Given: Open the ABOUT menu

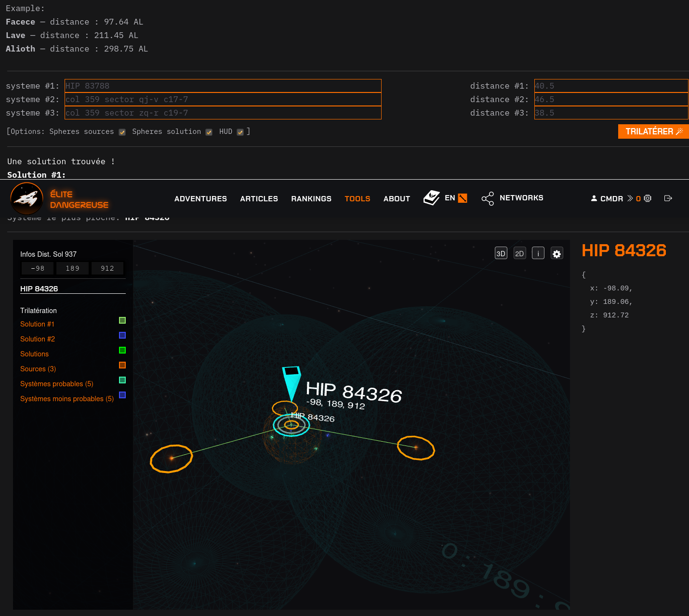Looking at the screenshot, I should click(x=397, y=198).
